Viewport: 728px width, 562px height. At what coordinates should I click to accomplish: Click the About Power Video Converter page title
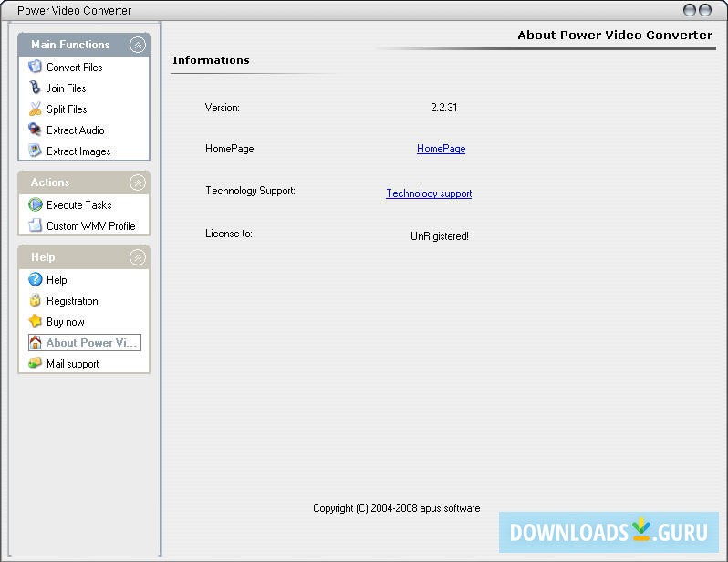coord(615,36)
